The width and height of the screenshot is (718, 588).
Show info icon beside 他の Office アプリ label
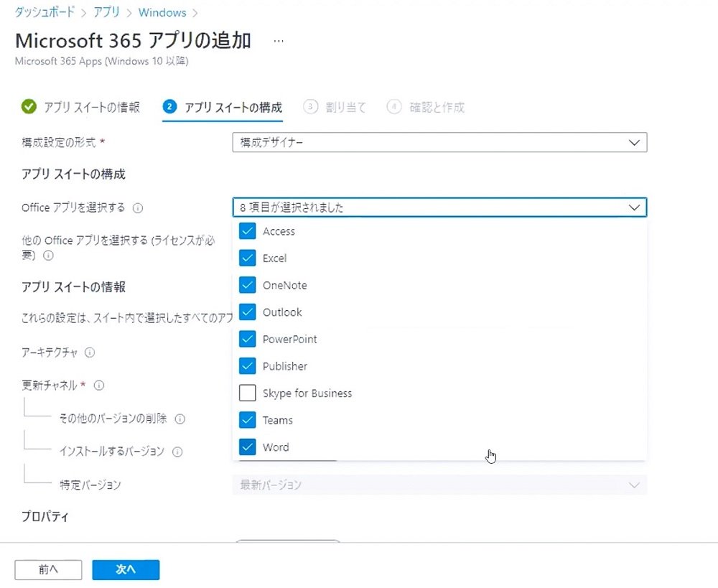pyautogui.click(x=48, y=256)
